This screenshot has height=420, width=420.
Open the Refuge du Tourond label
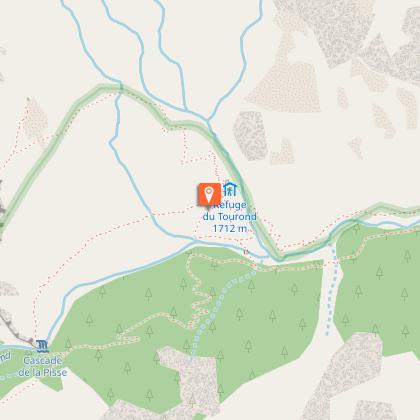pyautogui.click(x=229, y=211)
